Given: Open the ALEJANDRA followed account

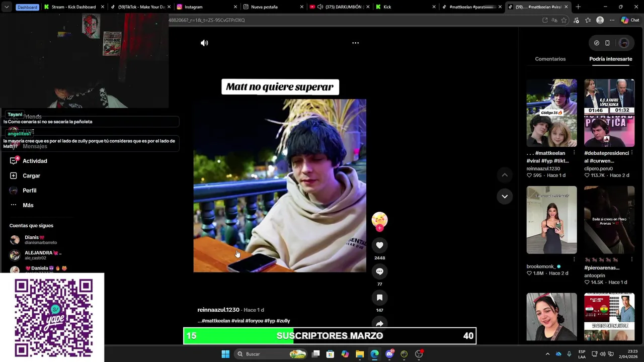Looking at the screenshot, I should pos(36,255).
